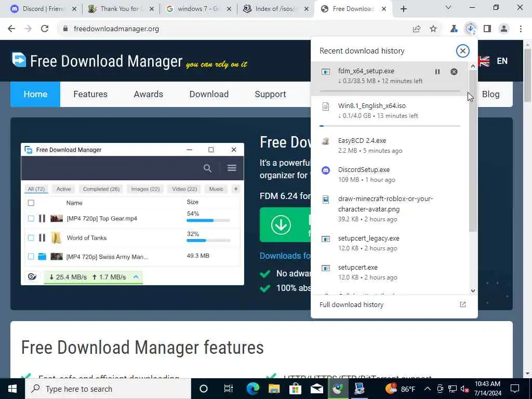Open the Win8.1_English_x64.iso download entry
The width and height of the screenshot is (532, 399).
point(390,113)
